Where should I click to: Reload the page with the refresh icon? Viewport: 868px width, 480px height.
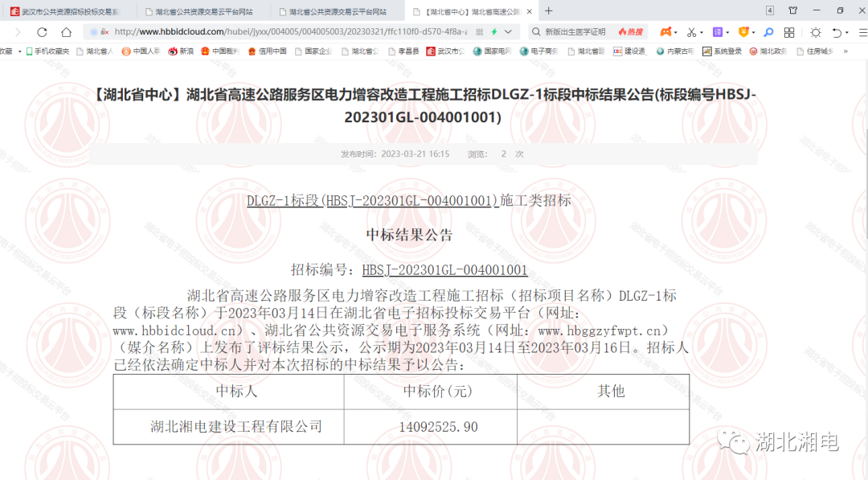coord(41,32)
